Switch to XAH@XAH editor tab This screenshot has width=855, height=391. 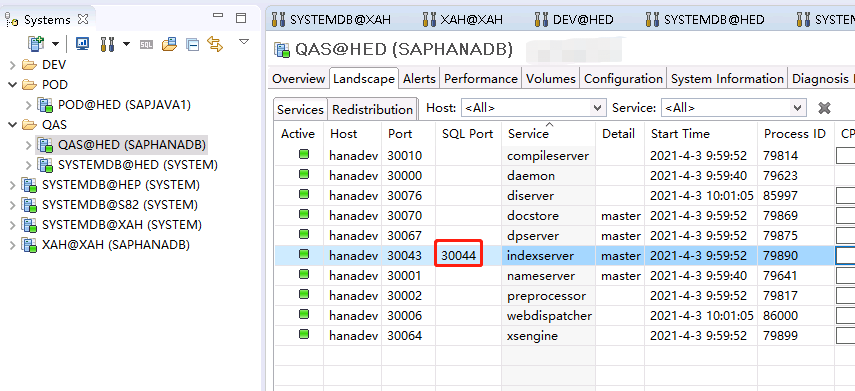[462, 20]
